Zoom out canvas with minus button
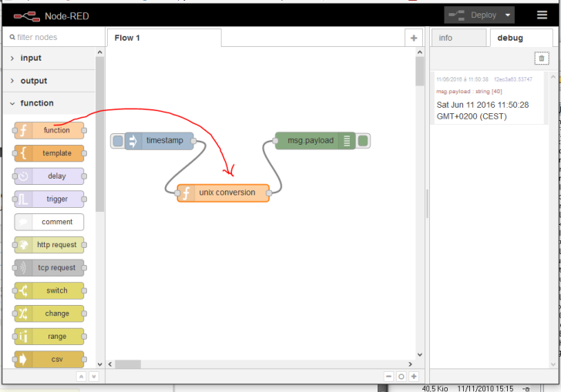This screenshot has width=561, height=392. point(388,377)
